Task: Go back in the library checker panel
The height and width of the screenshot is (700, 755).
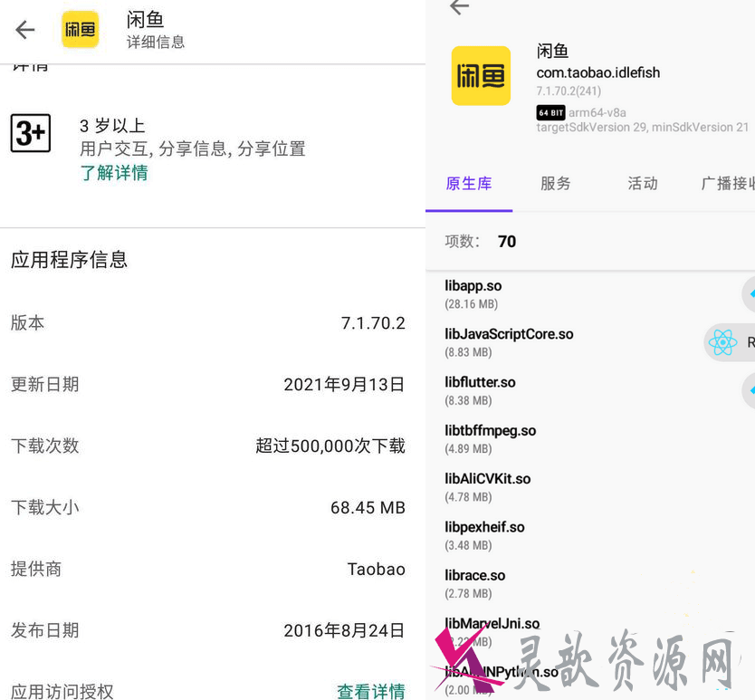Action: 459,6
